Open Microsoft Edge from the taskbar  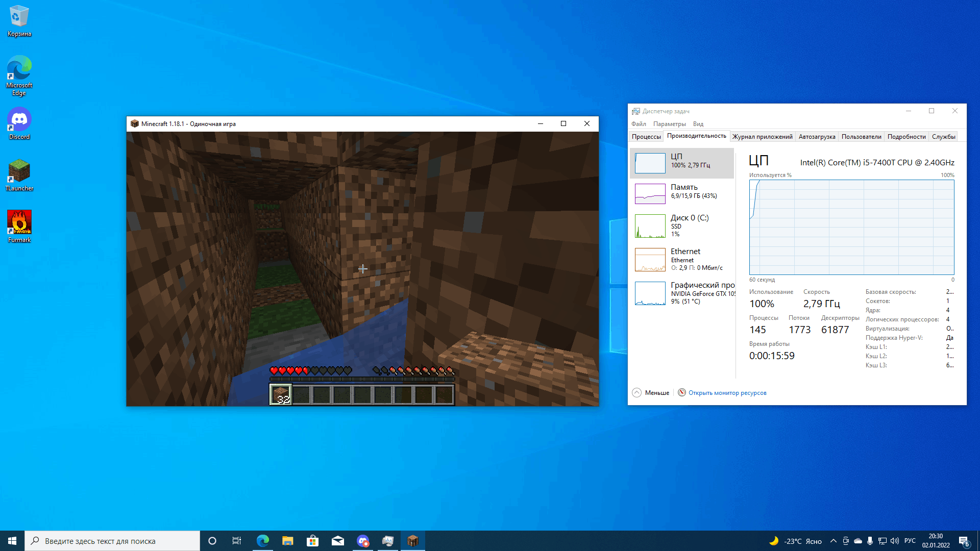tap(262, 541)
